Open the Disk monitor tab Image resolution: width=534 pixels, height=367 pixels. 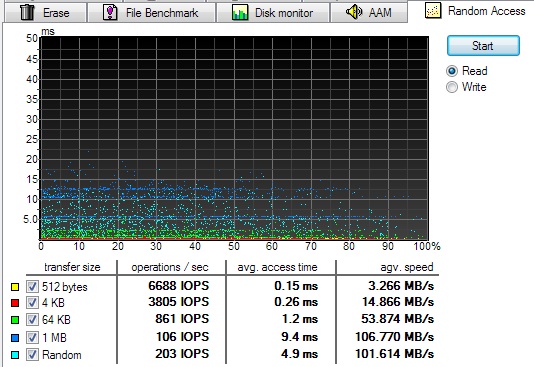[273, 13]
